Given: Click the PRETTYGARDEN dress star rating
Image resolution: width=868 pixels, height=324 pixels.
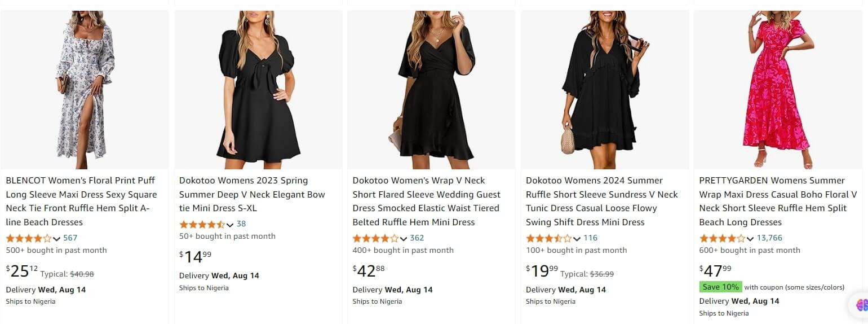Looking at the screenshot, I should pos(722,238).
